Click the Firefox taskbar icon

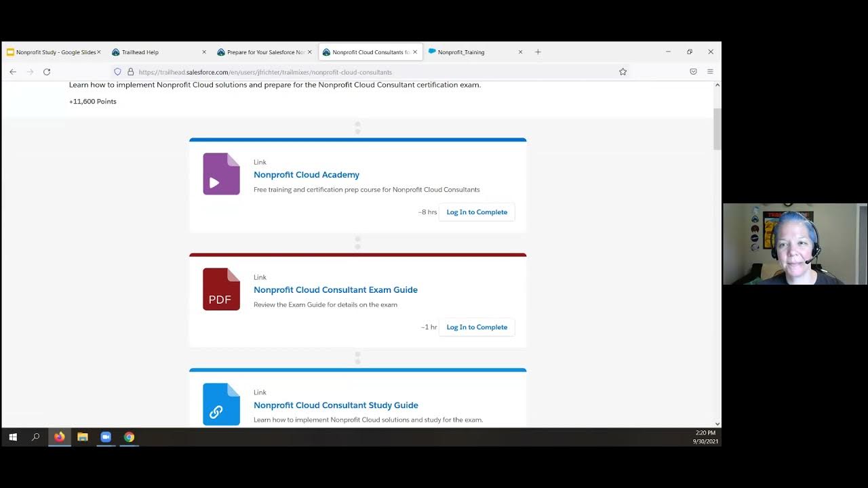coord(60,437)
